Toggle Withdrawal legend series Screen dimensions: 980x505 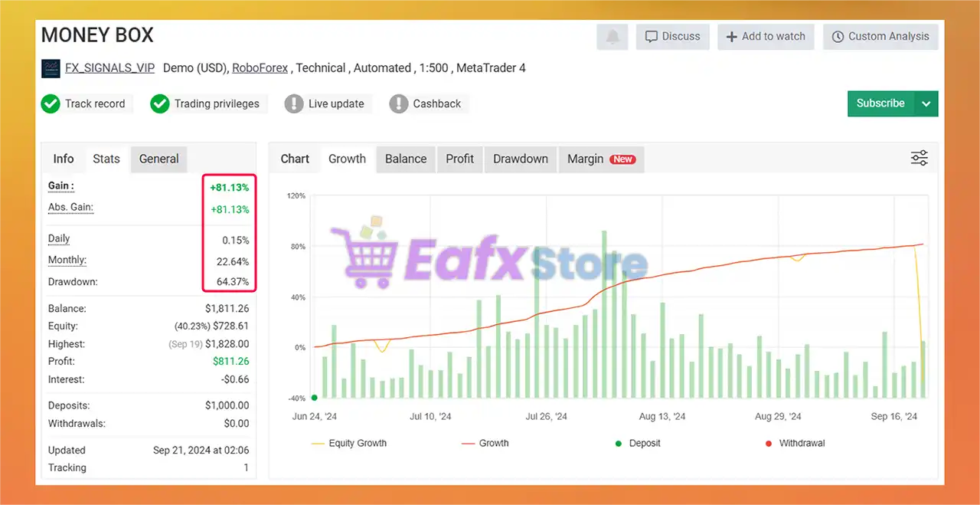coord(795,443)
